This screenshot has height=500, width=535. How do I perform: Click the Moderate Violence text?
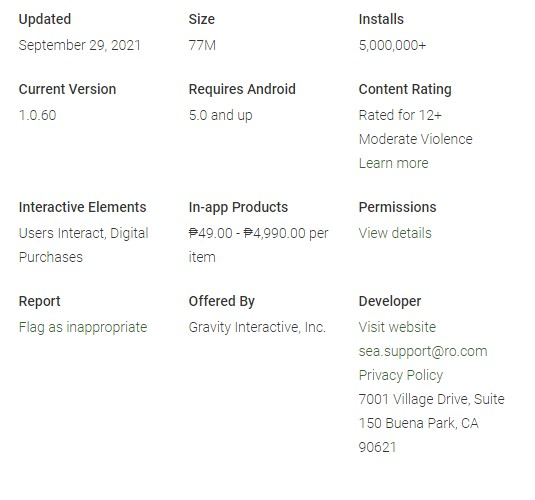416,139
